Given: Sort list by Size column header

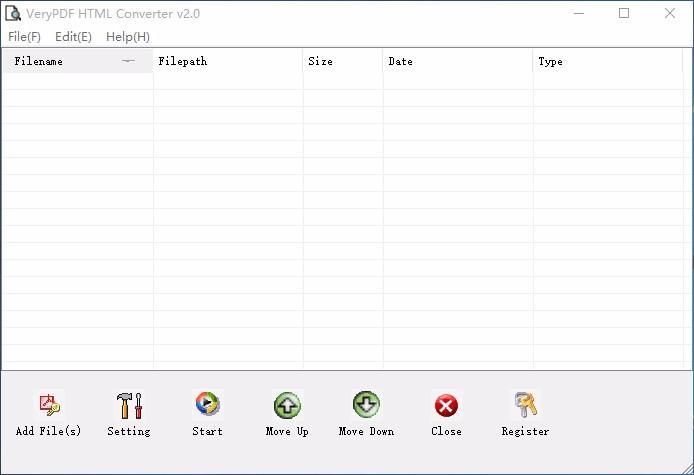Looking at the screenshot, I should (x=343, y=61).
